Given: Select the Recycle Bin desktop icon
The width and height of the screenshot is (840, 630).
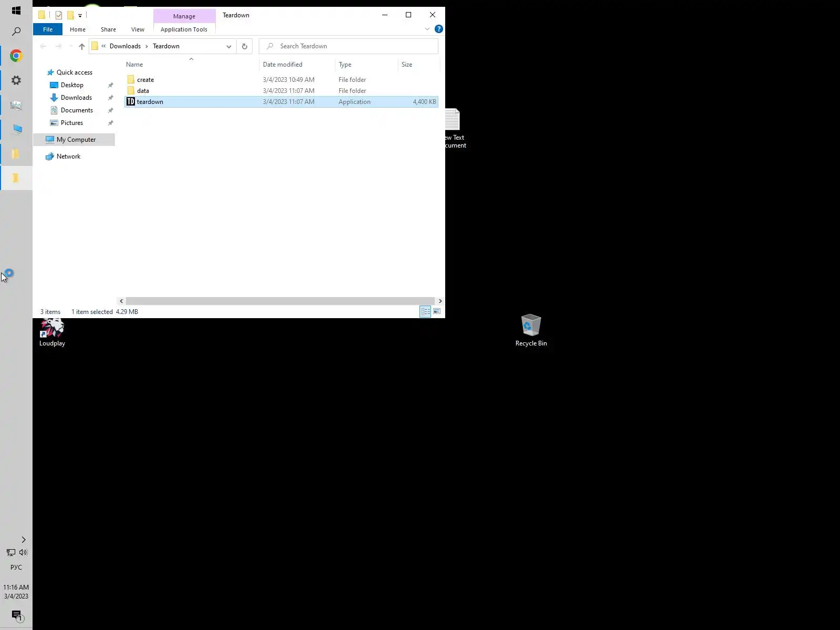Looking at the screenshot, I should point(531,331).
